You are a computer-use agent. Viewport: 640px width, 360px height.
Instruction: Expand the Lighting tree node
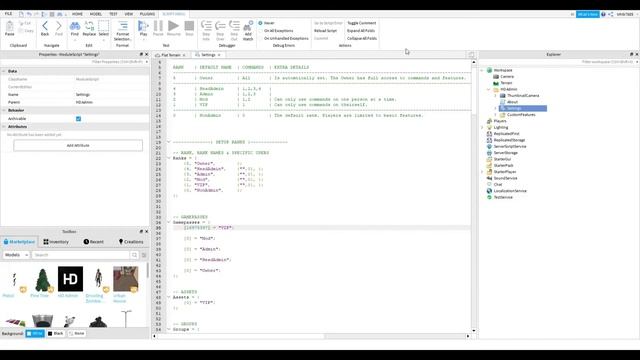click(x=482, y=127)
